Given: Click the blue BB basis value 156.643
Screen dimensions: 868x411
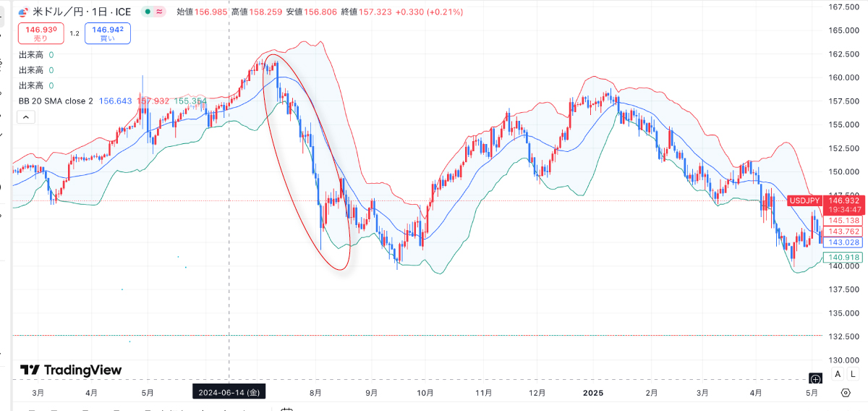Looking at the screenshot, I should (116, 101).
